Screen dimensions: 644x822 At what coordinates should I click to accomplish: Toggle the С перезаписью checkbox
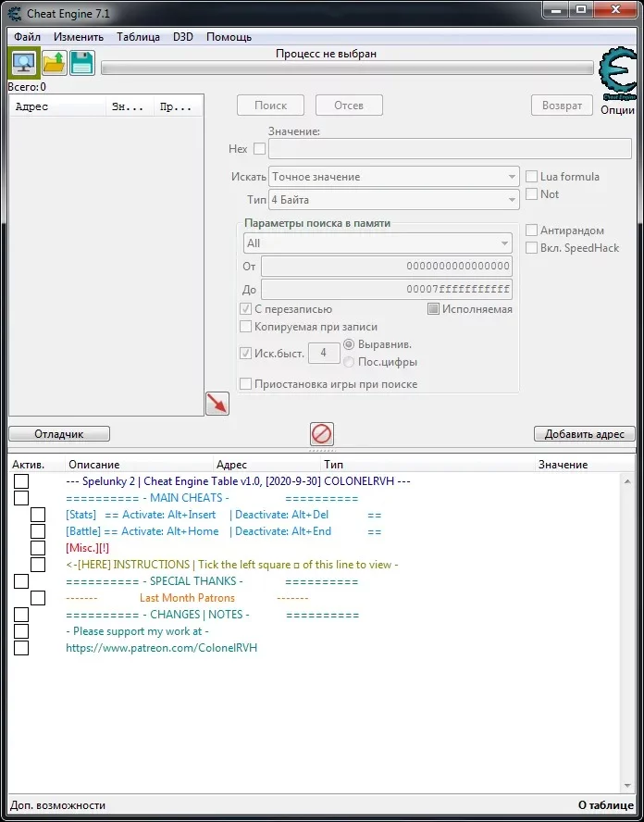coord(245,309)
